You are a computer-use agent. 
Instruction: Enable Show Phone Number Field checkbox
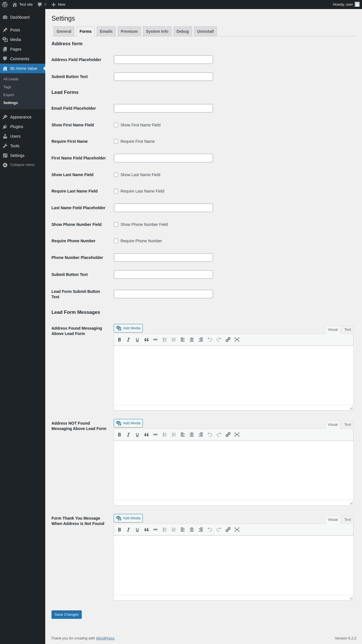point(116,224)
